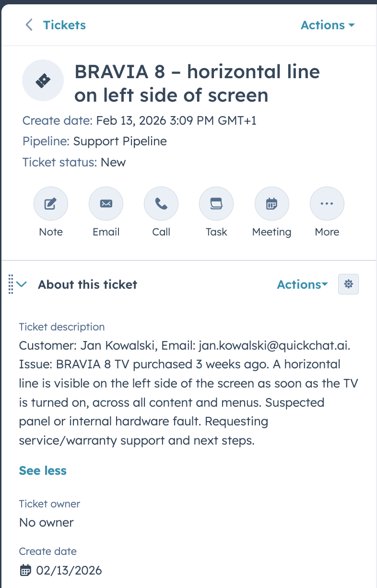
Task: Click See less to collapse the description
Action: point(42,470)
